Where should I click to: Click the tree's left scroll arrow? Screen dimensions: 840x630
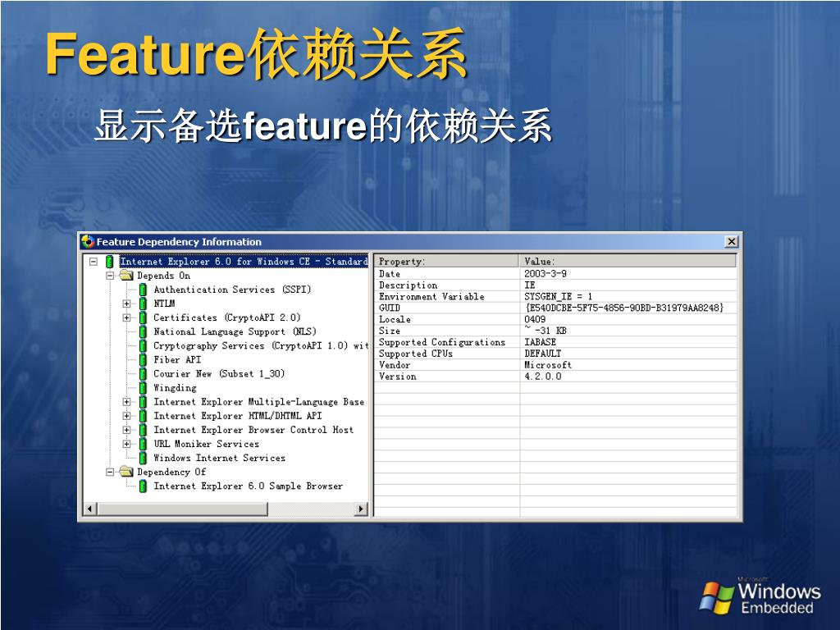(90, 509)
